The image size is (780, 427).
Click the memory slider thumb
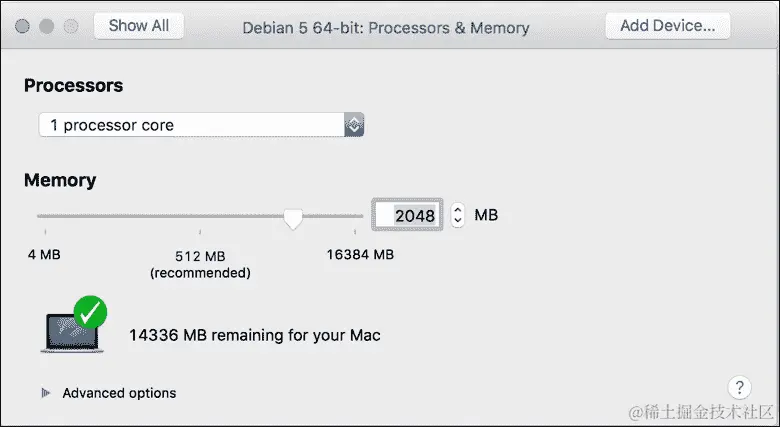click(x=293, y=218)
